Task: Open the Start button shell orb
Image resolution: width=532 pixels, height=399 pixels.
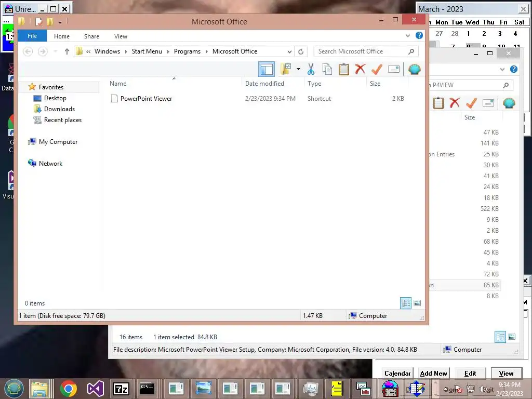Action: [14, 389]
